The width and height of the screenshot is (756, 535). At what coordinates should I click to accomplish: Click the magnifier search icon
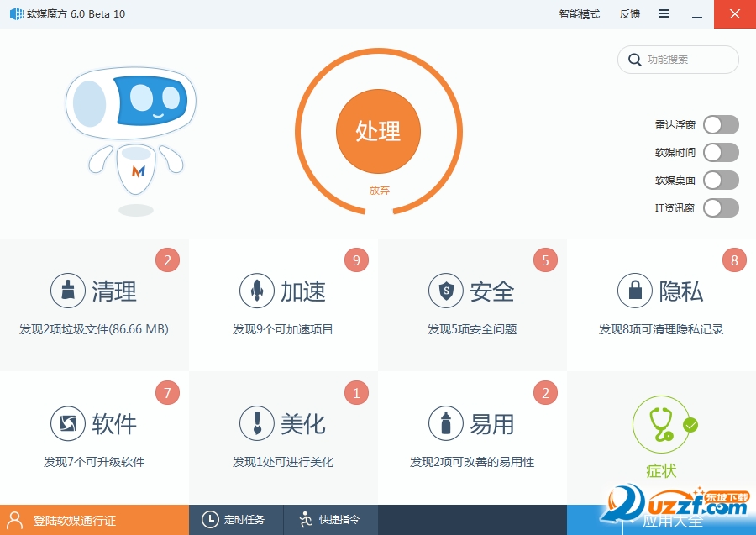point(634,60)
